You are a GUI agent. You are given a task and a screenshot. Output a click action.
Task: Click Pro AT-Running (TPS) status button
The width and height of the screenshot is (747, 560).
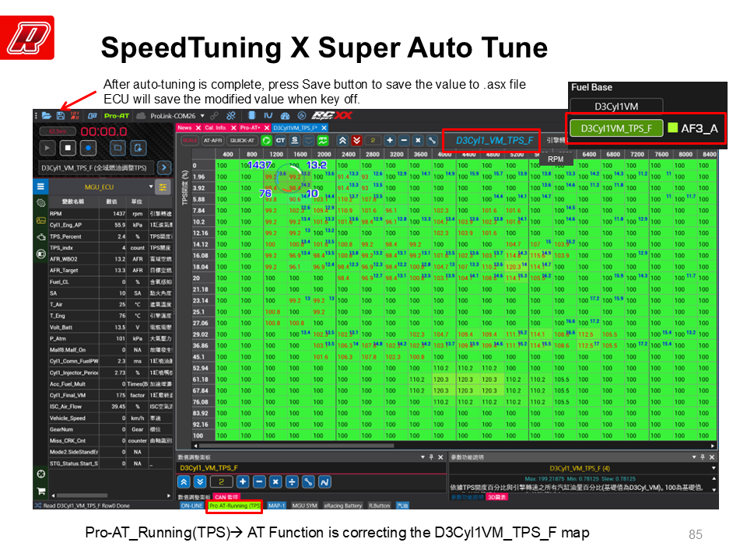(x=234, y=506)
